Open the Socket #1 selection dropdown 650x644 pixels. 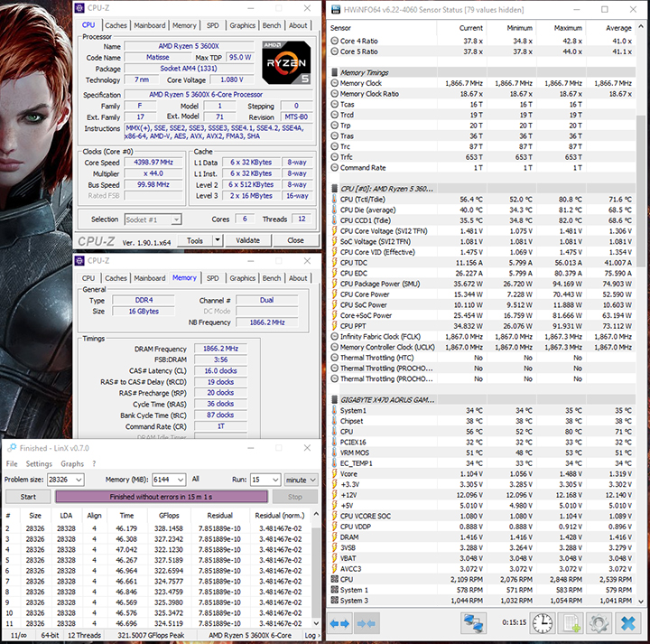176,219
